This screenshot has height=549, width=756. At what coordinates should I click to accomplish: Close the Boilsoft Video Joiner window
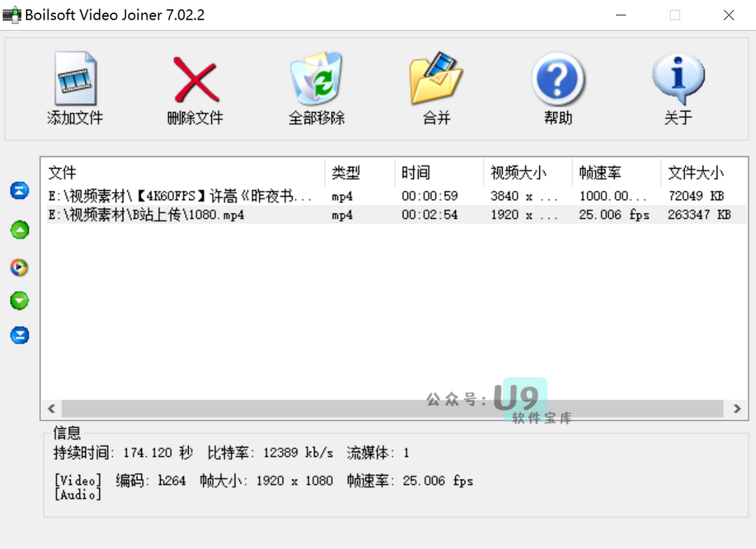[x=729, y=15]
